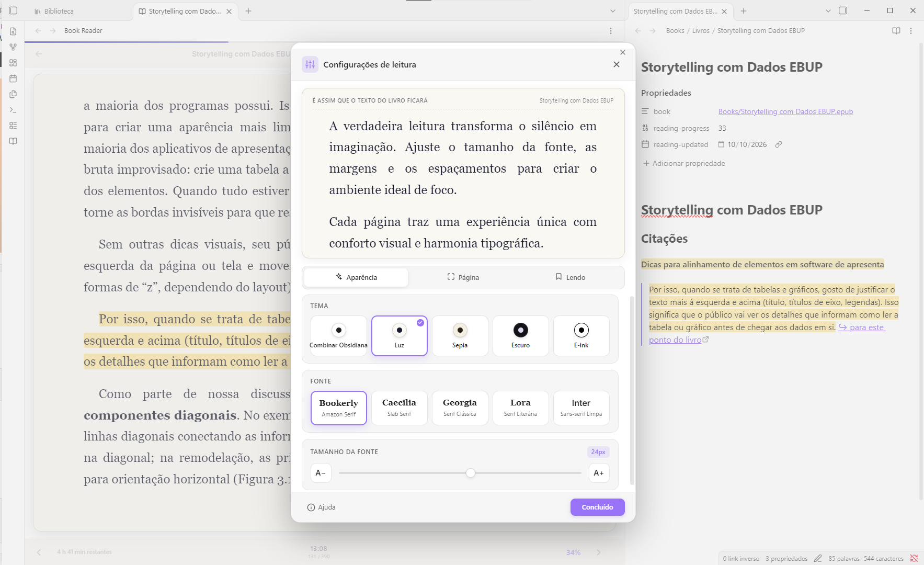Choose the Bookerly font option

point(339,408)
